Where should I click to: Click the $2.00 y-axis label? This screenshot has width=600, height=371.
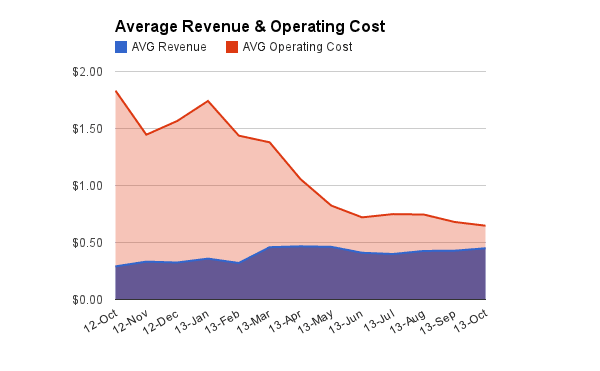(88, 72)
